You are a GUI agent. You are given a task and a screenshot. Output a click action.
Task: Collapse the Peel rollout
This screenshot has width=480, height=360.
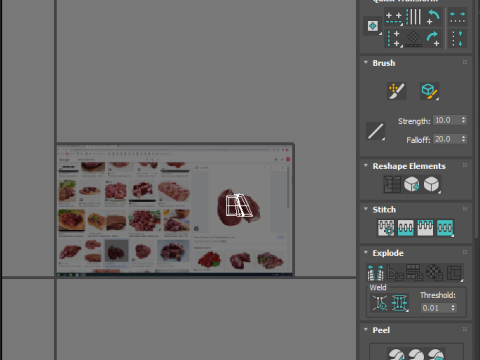click(x=366, y=329)
